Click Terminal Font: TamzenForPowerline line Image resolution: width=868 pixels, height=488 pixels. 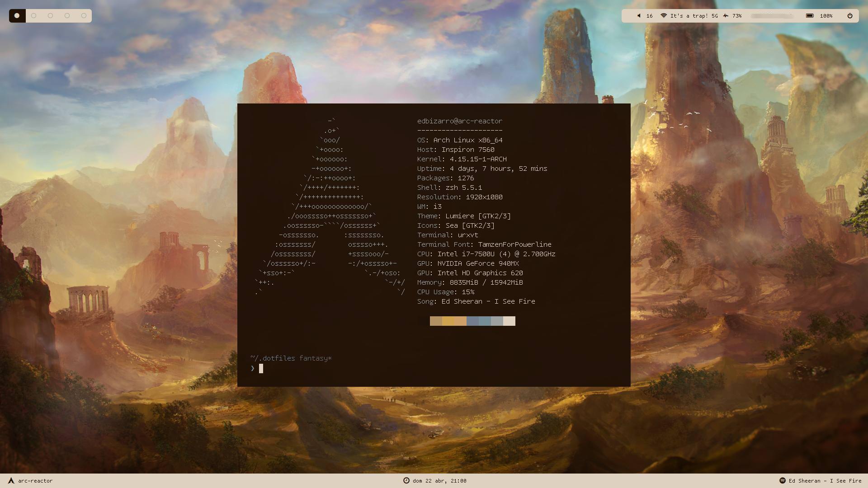484,244
